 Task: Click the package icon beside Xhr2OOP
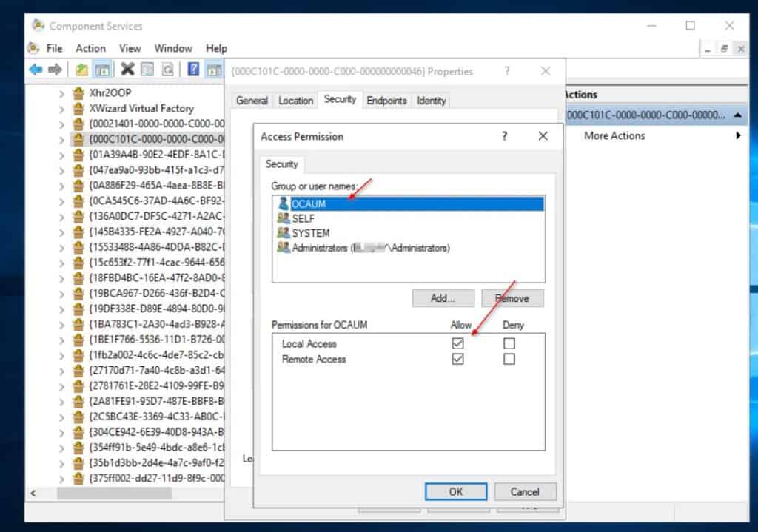coord(78,92)
